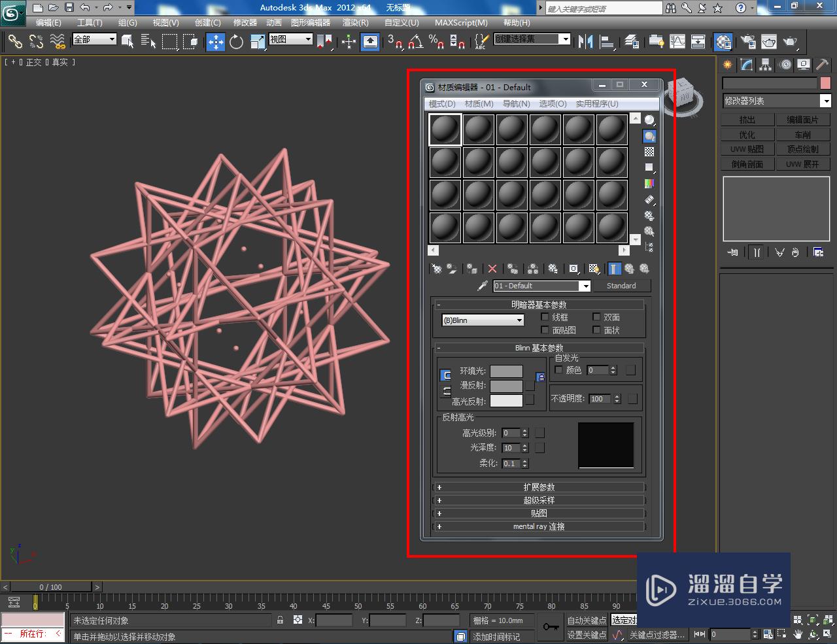The width and height of the screenshot is (837, 644).
Task: Open the 修改器列表 modifier list dropdown
Action: pyautogui.click(x=776, y=101)
